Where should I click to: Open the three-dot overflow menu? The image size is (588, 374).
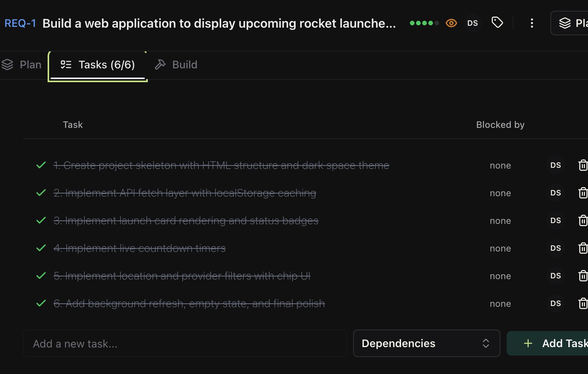[532, 23]
